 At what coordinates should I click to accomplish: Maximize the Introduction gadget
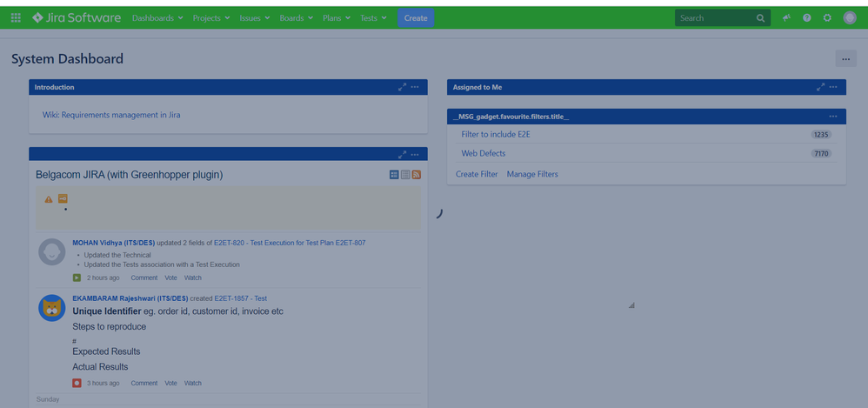point(403,87)
